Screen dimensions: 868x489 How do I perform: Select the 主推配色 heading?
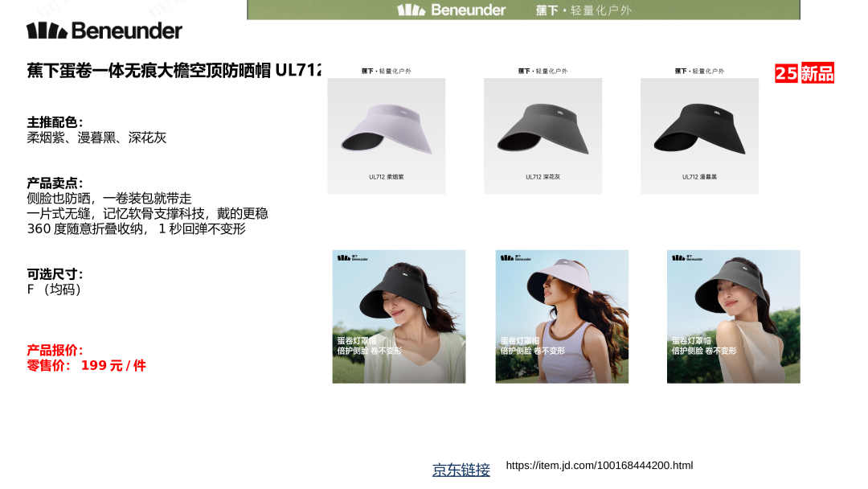55,122
